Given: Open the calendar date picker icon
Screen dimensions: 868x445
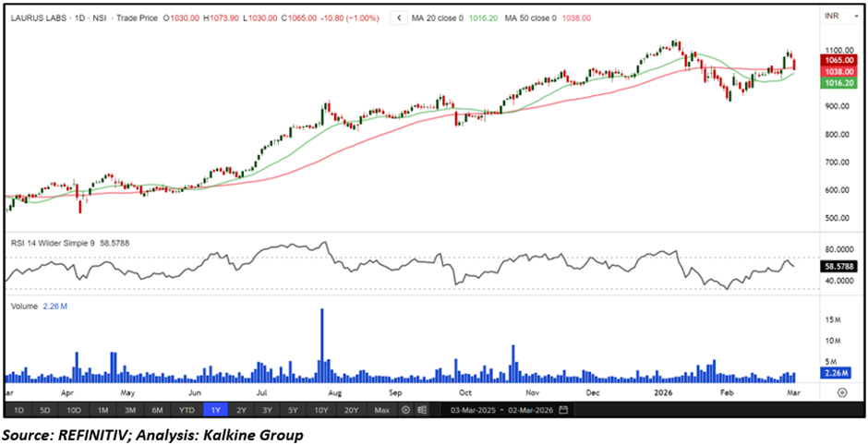Looking at the screenshot, I should click(563, 409).
